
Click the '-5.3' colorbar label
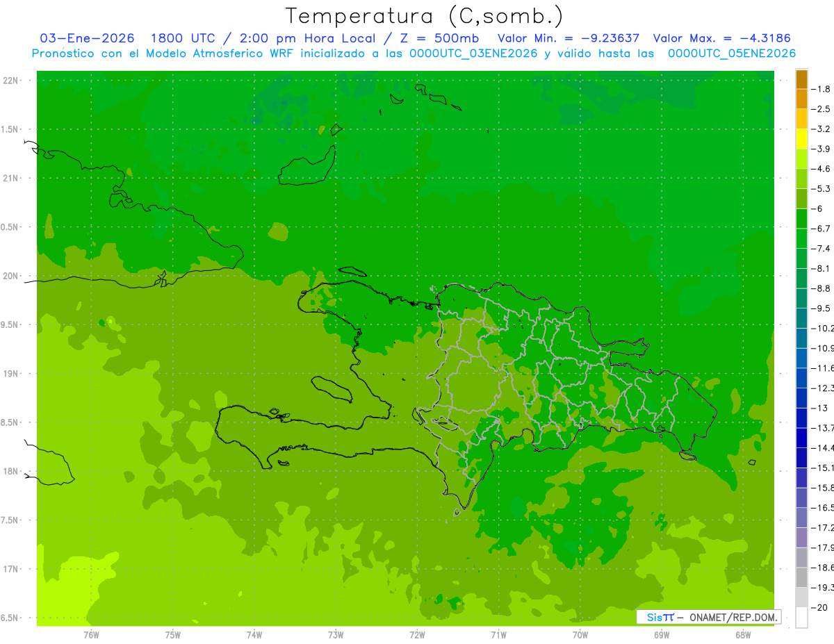tap(821, 188)
